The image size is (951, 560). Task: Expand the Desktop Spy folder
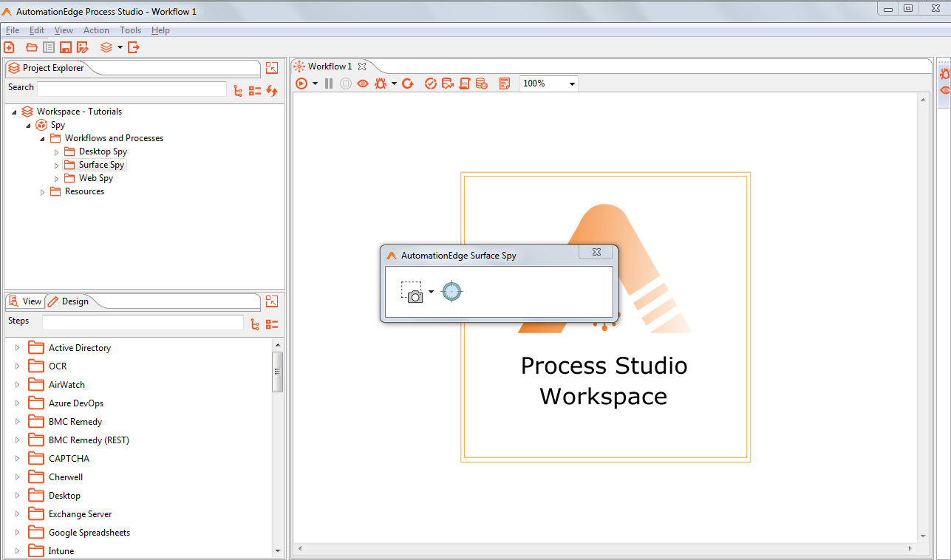click(56, 152)
